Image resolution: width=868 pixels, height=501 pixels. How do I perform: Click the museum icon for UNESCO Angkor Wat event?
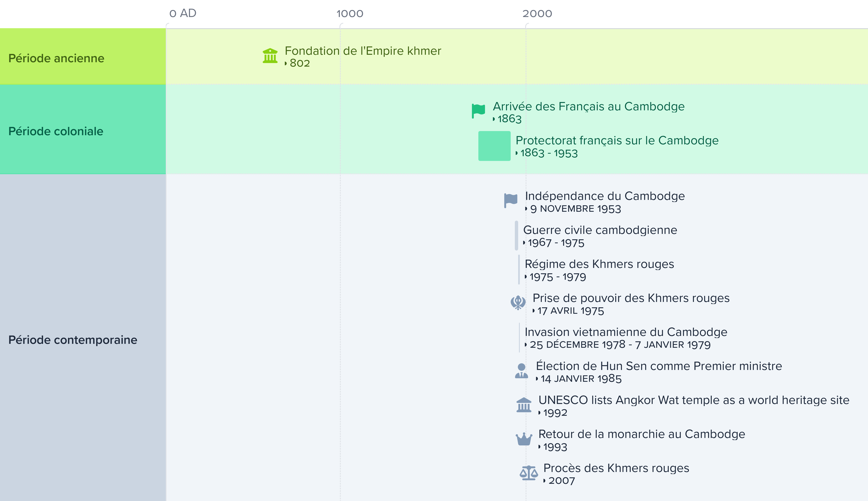[524, 405]
